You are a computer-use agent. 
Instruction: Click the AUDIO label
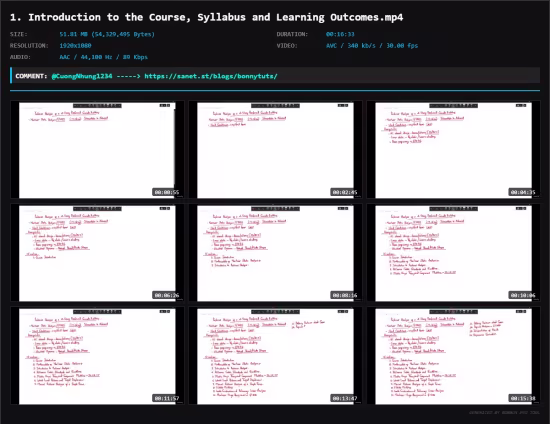pos(20,57)
